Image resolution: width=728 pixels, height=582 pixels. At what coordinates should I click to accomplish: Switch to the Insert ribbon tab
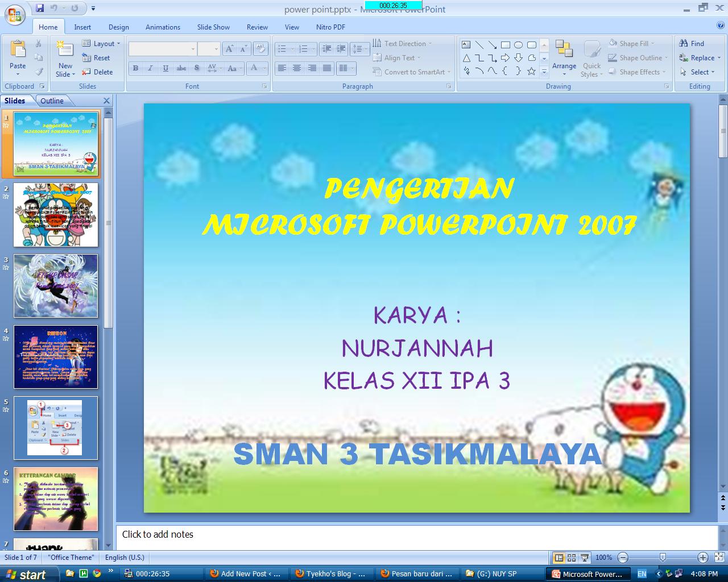(82, 27)
